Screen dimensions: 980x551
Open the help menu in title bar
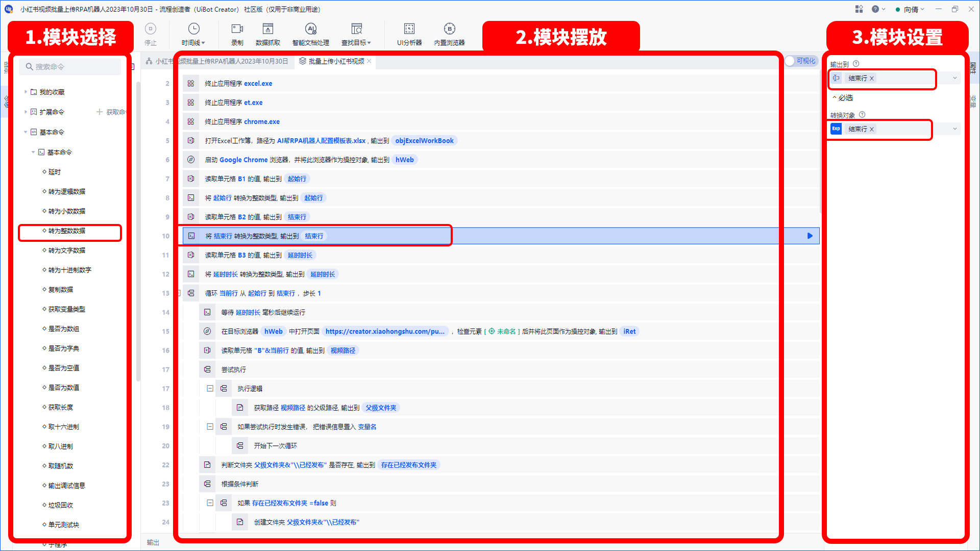point(878,9)
